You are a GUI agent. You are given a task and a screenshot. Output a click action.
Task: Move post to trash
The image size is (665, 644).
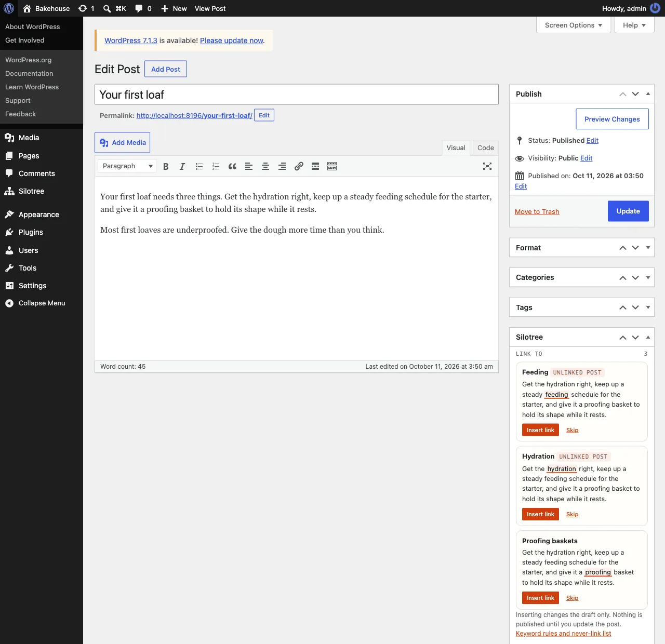coord(537,211)
